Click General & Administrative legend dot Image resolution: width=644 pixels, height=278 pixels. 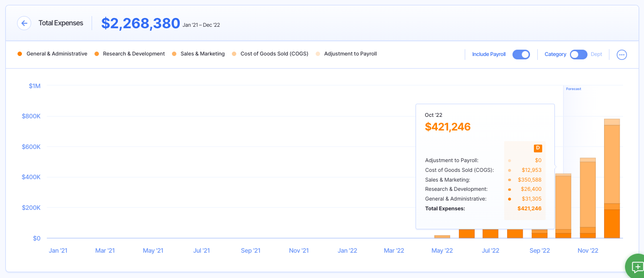click(x=20, y=54)
